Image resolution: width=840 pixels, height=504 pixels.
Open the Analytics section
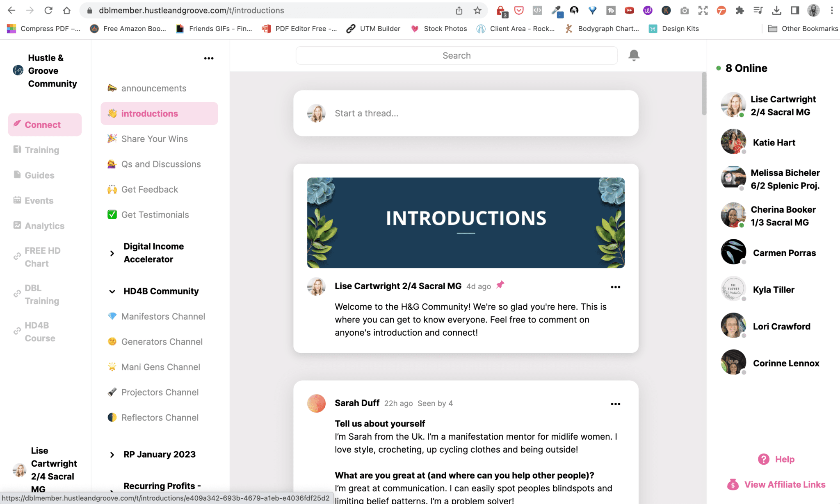[44, 226]
